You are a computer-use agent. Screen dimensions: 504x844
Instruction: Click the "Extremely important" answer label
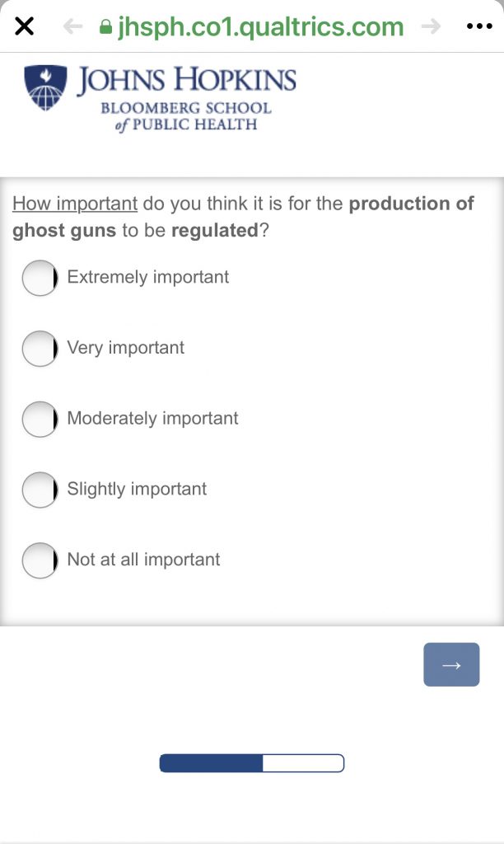[148, 277]
